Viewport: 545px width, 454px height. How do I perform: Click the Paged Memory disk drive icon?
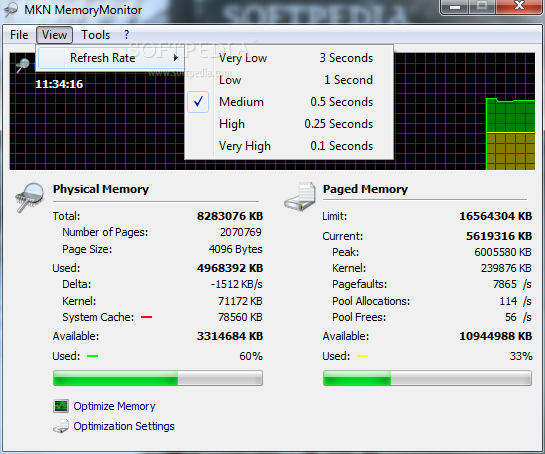[x=300, y=196]
